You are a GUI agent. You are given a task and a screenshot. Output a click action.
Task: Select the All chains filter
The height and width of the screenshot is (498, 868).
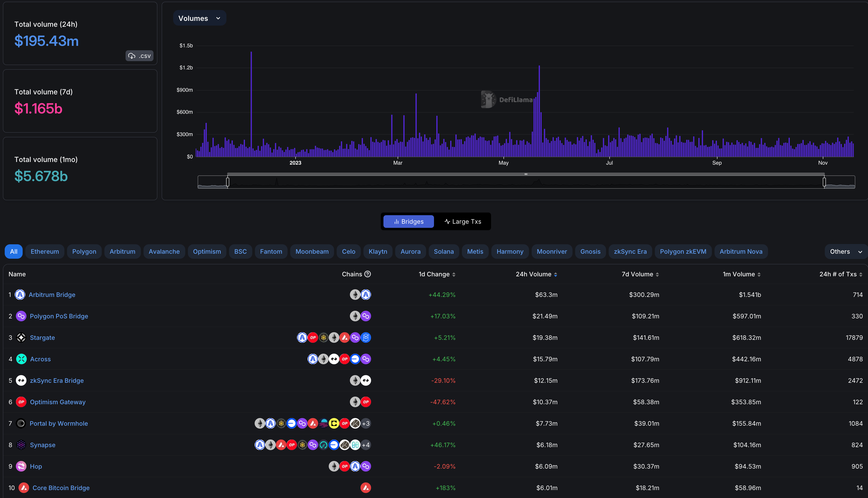point(14,251)
